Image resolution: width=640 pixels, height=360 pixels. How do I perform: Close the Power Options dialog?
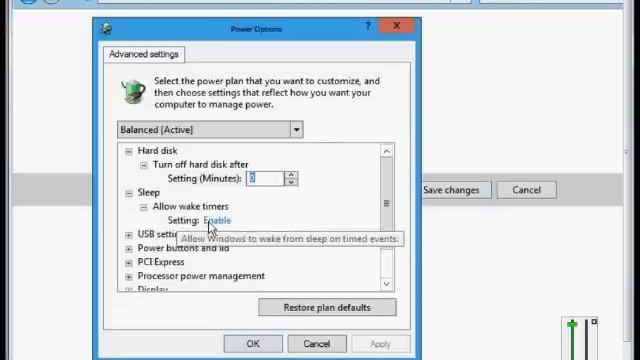coord(396,26)
